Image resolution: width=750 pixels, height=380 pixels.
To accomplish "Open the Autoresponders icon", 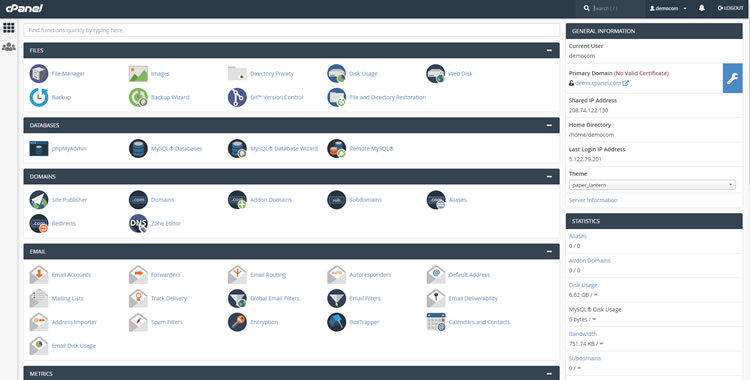I will (x=336, y=275).
